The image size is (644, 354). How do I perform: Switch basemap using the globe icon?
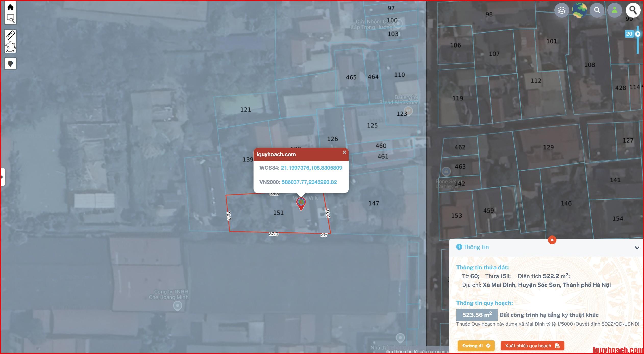579,10
